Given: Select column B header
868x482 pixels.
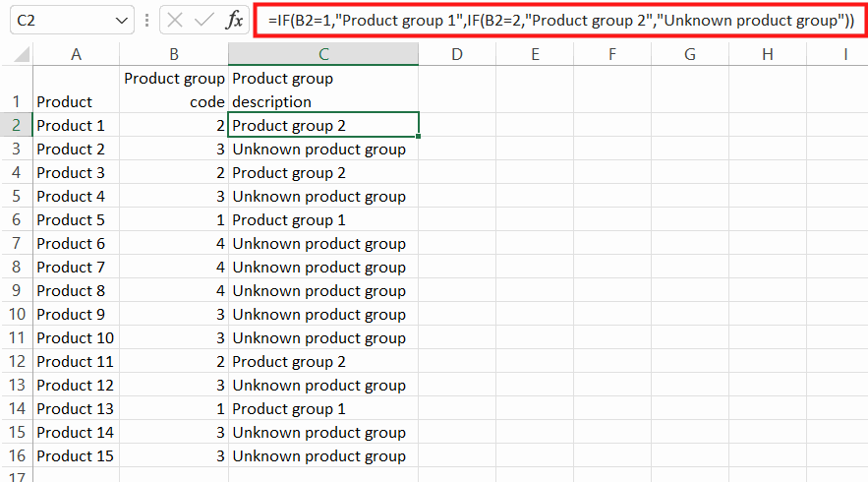Looking at the screenshot, I should pyautogui.click(x=174, y=54).
